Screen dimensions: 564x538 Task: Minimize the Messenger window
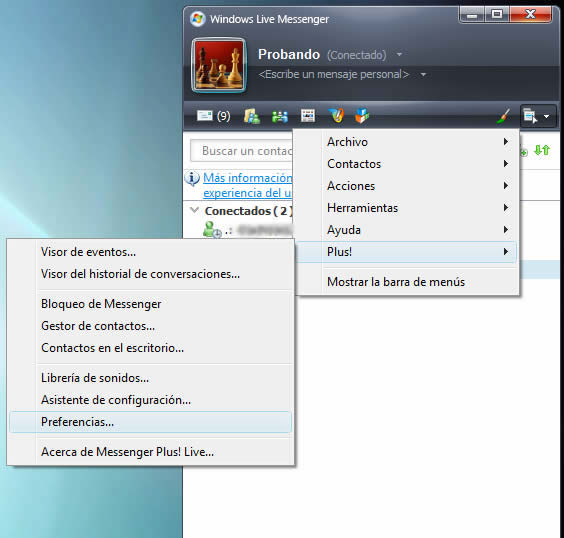tap(472, 15)
